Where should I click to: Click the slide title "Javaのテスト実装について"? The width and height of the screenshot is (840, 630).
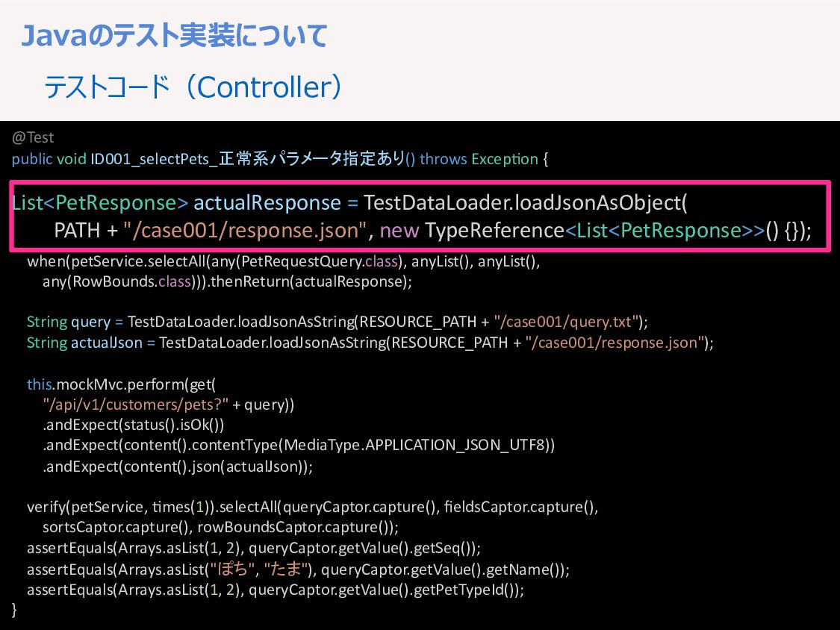[174, 36]
